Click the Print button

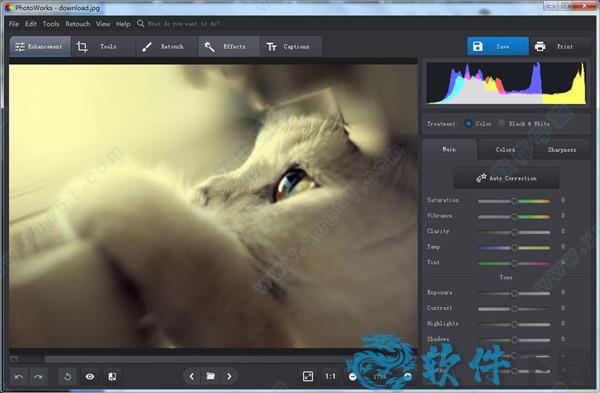(559, 47)
